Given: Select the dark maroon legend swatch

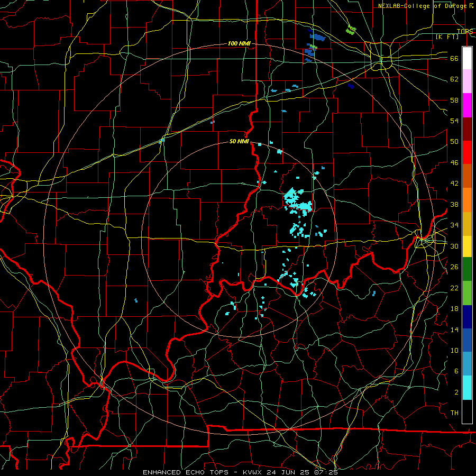Looking at the screenshot, I should coord(467,129).
